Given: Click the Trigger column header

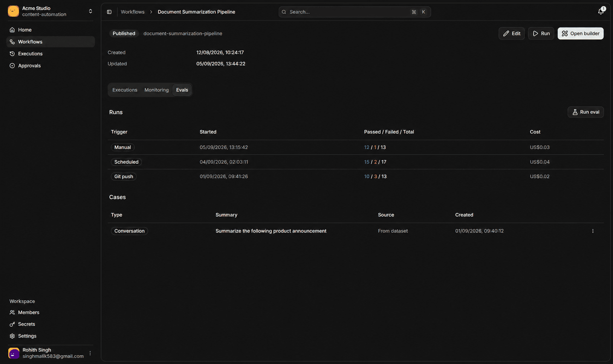Looking at the screenshot, I should point(119,132).
